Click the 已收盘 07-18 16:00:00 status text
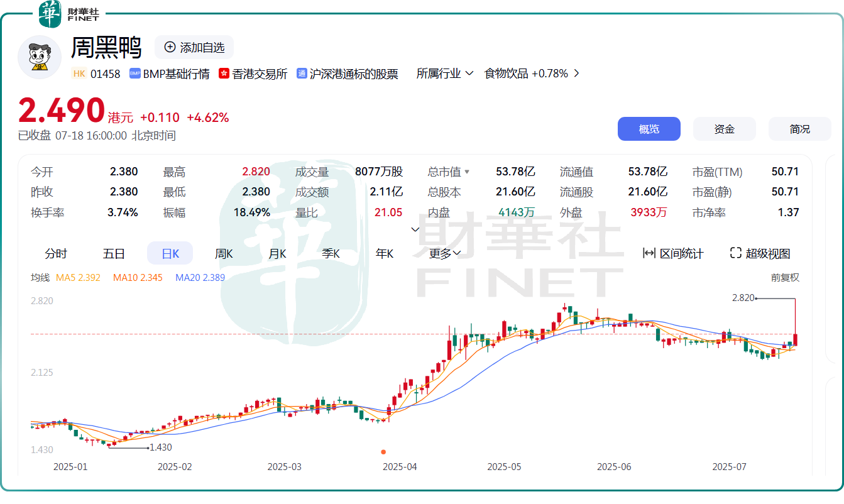Viewport: 844px width, 504px height. [72, 135]
